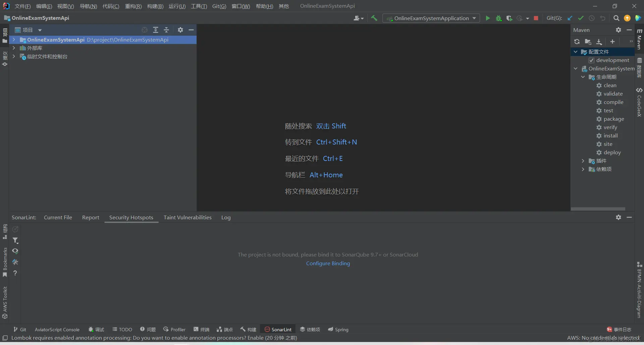Open the 事件日志 event log

(x=619, y=329)
